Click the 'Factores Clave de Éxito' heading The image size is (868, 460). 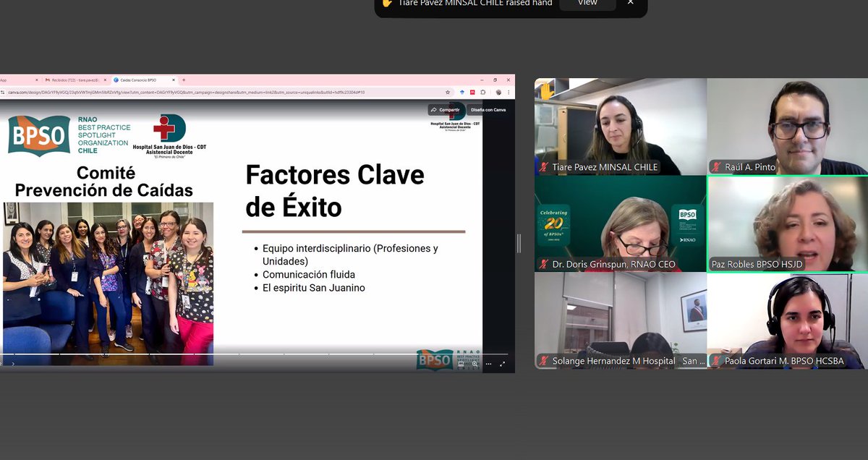coord(334,191)
